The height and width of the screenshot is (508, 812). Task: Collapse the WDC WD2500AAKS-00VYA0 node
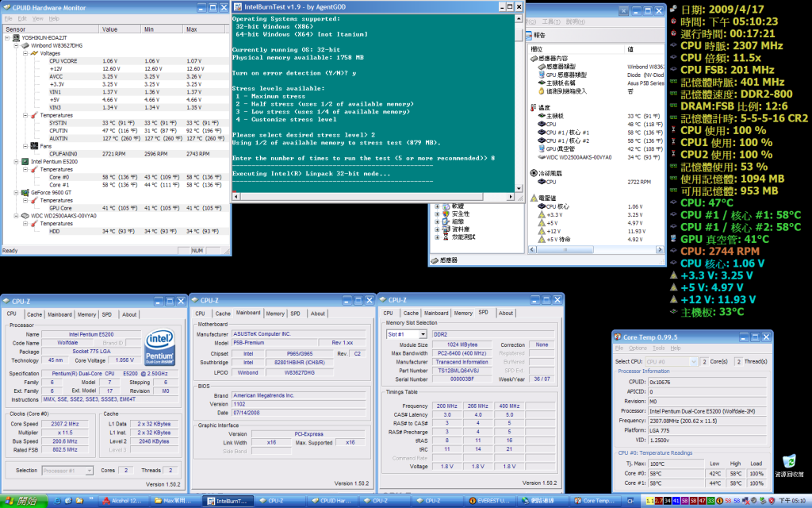[x=16, y=216]
